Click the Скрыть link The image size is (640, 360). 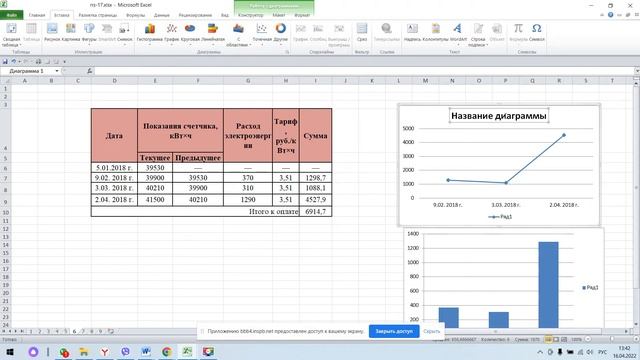point(431,331)
